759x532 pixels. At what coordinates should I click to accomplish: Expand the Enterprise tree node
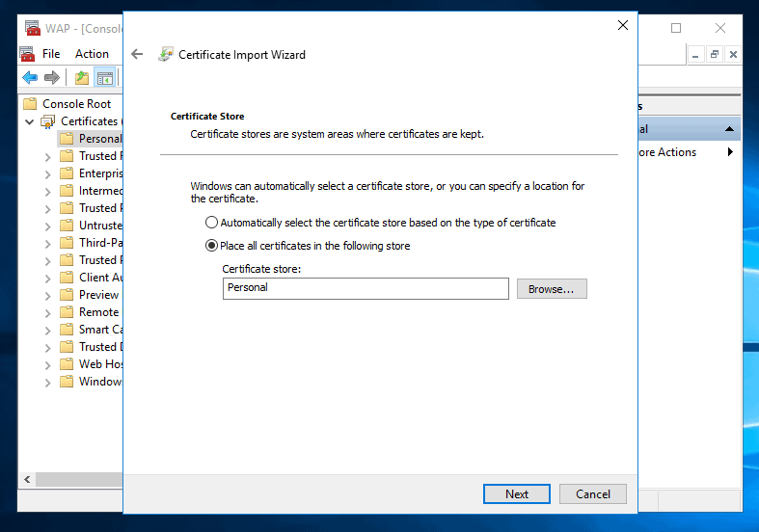(x=47, y=174)
